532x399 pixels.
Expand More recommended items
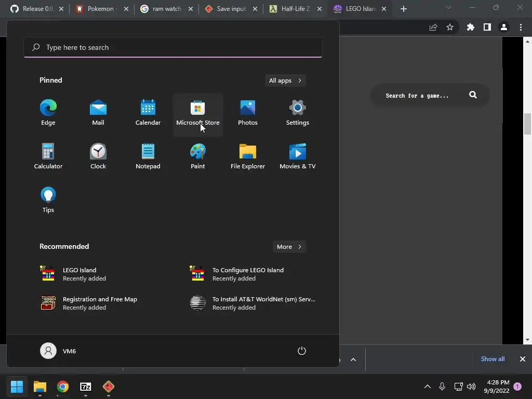pyautogui.click(x=289, y=247)
